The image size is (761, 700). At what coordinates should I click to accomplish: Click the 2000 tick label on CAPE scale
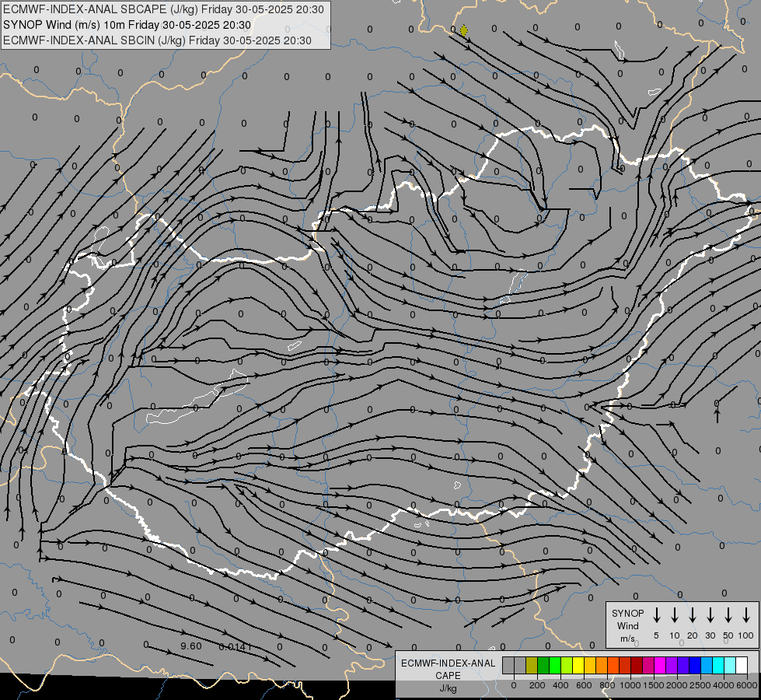pyautogui.click(x=677, y=685)
